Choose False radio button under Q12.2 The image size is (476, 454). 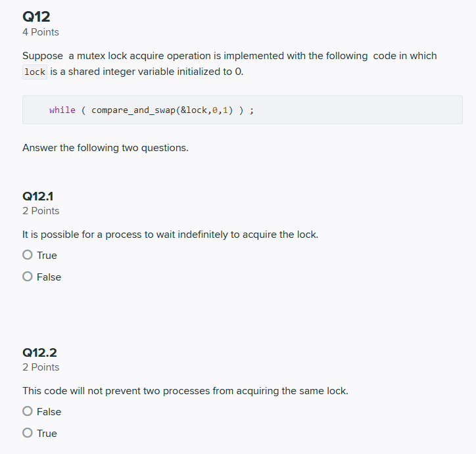(x=28, y=411)
